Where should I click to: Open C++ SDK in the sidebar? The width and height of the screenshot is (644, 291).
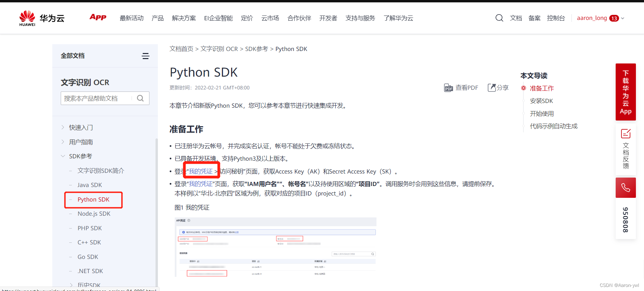[x=89, y=242]
